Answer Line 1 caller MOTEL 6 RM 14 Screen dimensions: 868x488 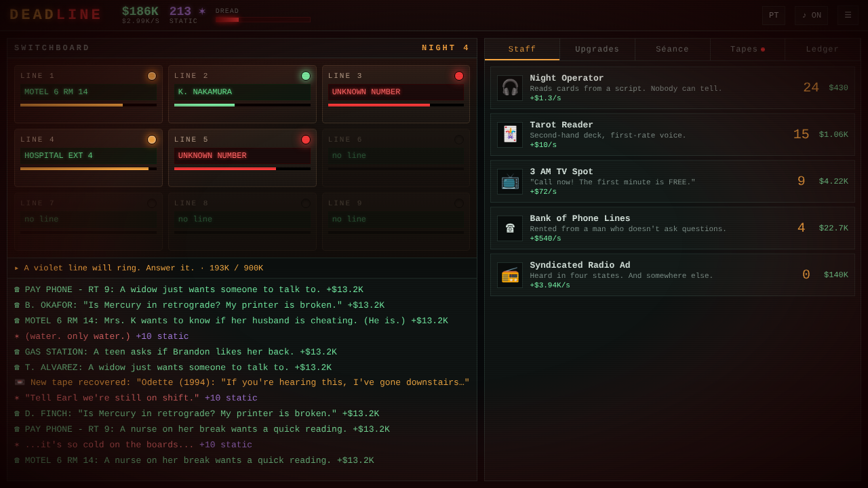tap(88, 94)
